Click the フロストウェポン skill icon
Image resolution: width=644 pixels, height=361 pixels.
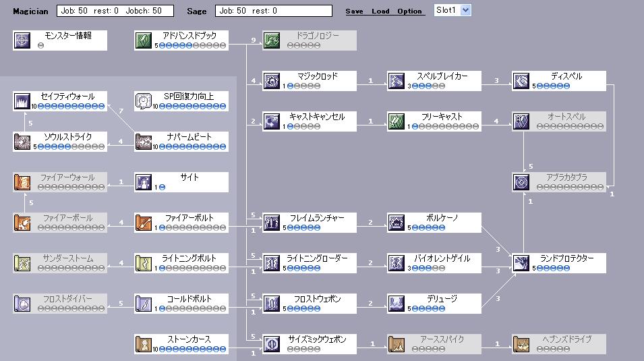[272, 304]
